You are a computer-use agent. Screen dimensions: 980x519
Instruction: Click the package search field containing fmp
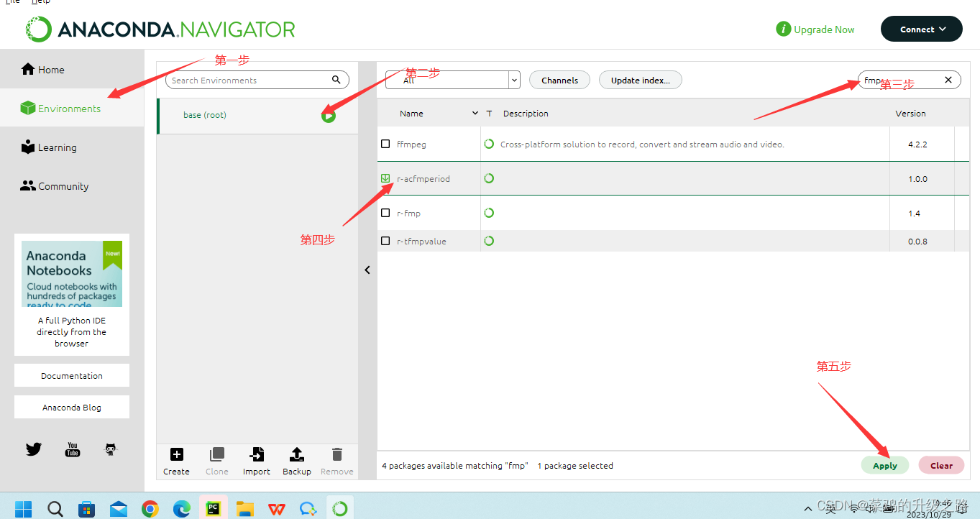click(909, 80)
